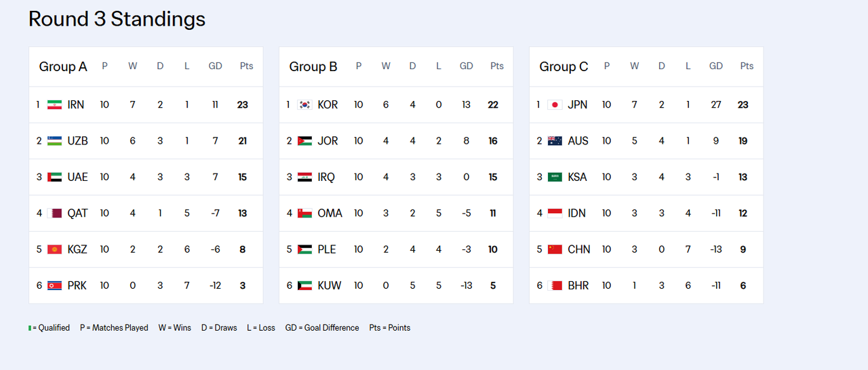Click the Group A table heading

[63, 66]
